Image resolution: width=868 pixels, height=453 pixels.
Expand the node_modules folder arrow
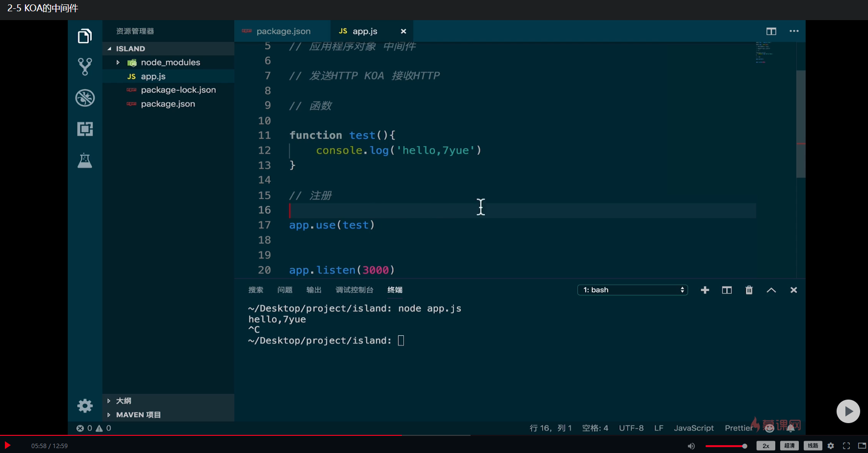(118, 62)
